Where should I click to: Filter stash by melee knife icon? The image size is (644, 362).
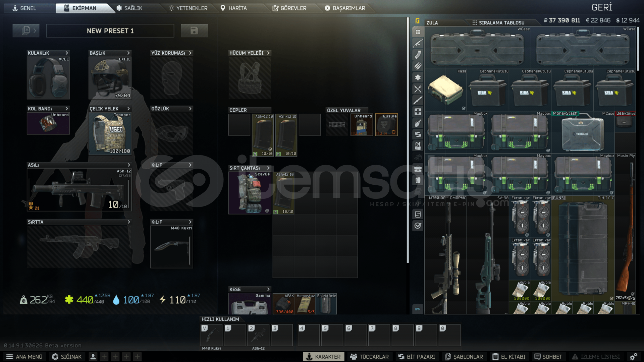point(418,100)
